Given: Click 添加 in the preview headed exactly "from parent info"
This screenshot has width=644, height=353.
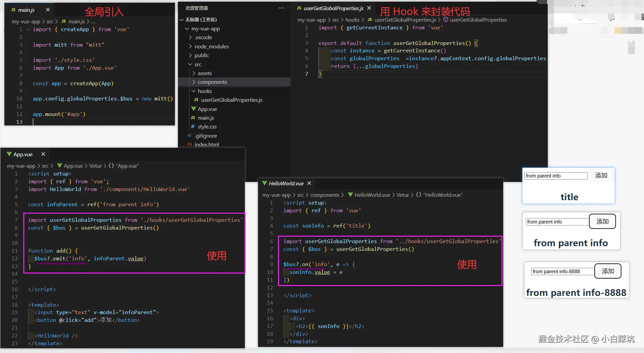Looking at the screenshot, I should pos(602,221).
